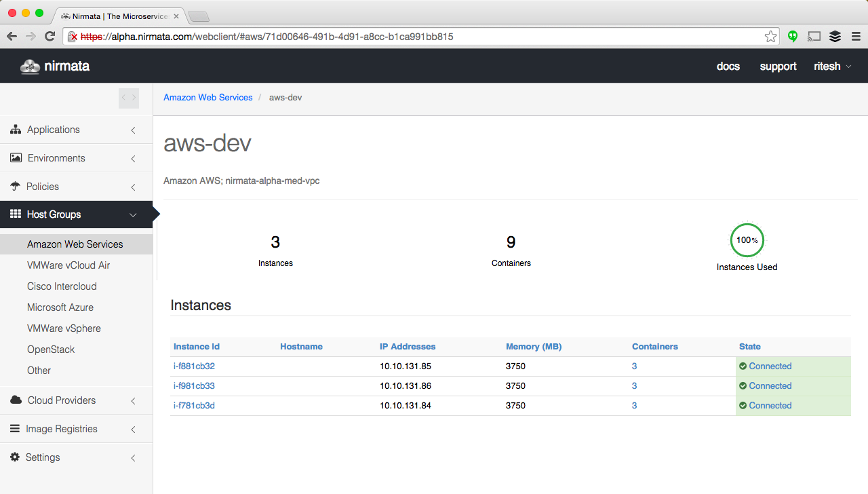Reload the page with refresh icon
Viewport: 868px width, 494px height.
click(x=50, y=37)
